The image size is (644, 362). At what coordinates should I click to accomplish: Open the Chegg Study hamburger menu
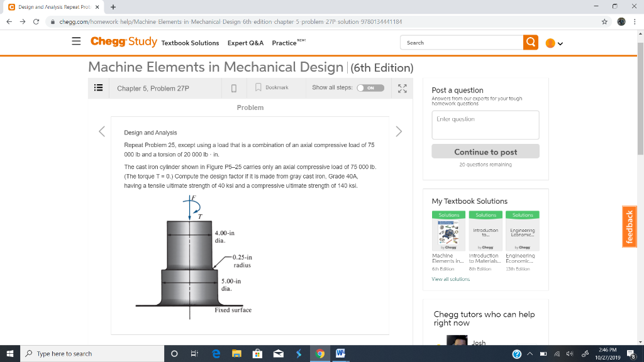pos(76,41)
